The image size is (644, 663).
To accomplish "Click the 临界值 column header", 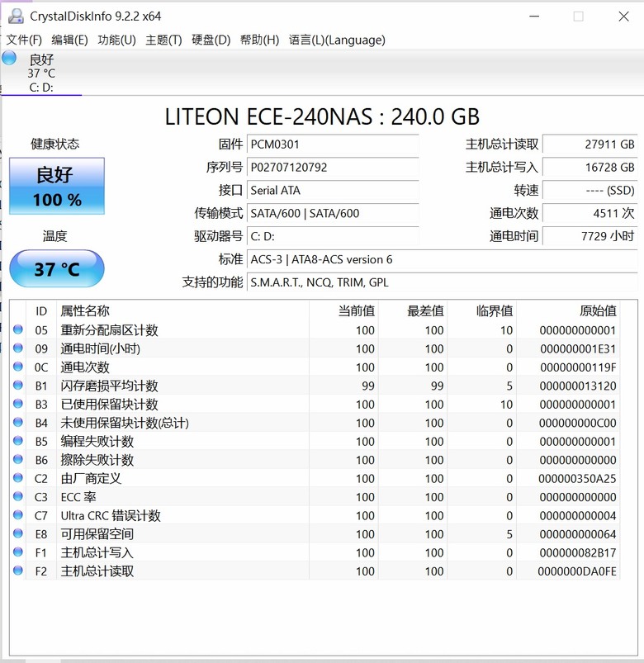I will (x=482, y=310).
